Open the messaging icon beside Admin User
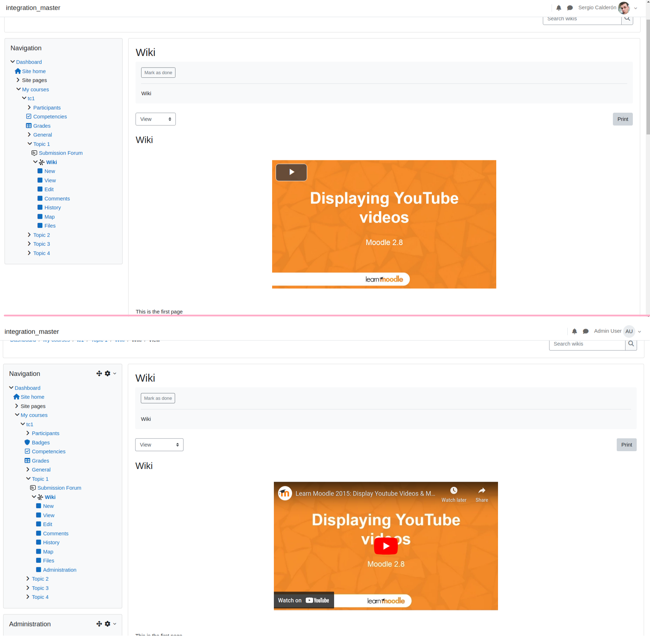Image resolution: width=650 pixels, height=644 pixels. tap(586, 331)
